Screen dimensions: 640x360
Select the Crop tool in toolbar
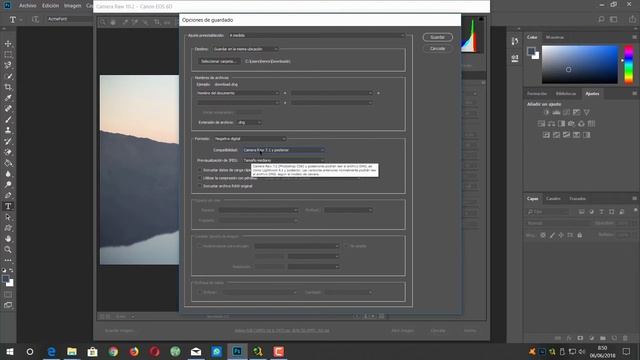coord(8,87)
